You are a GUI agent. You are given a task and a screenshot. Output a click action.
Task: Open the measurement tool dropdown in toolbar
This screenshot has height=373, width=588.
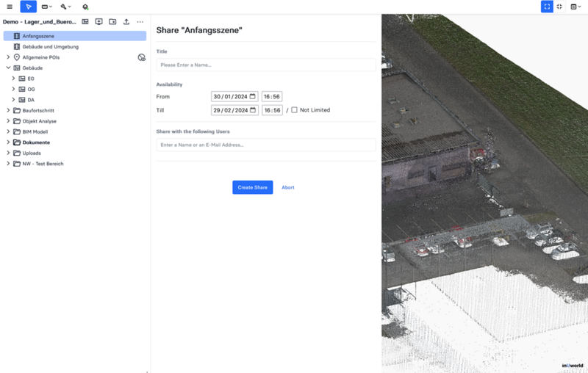pyautogui.click(x=46, y=7)
